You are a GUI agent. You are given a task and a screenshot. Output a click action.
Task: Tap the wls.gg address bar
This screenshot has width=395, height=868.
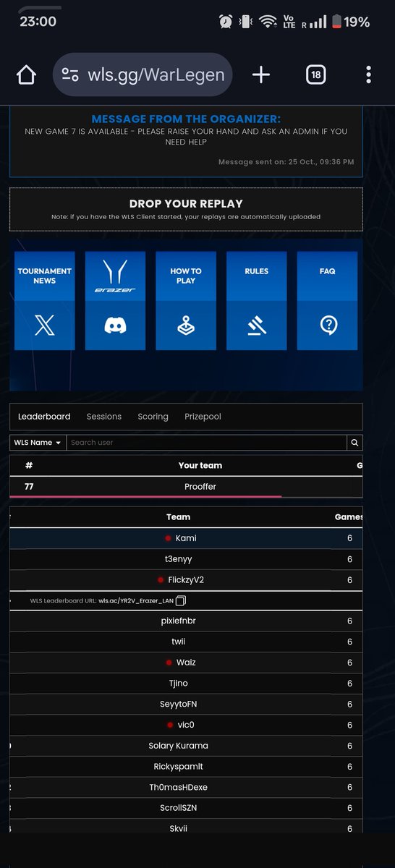tap(143, 75)
